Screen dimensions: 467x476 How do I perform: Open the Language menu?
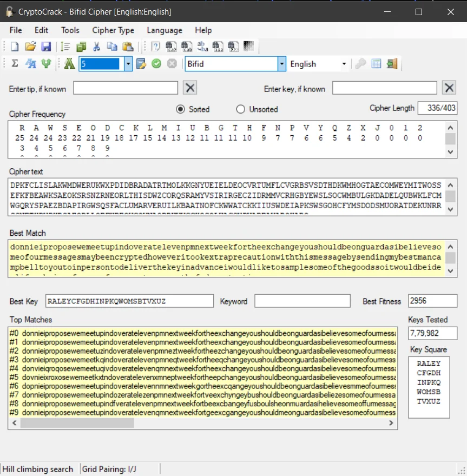(x=165, y=30)
